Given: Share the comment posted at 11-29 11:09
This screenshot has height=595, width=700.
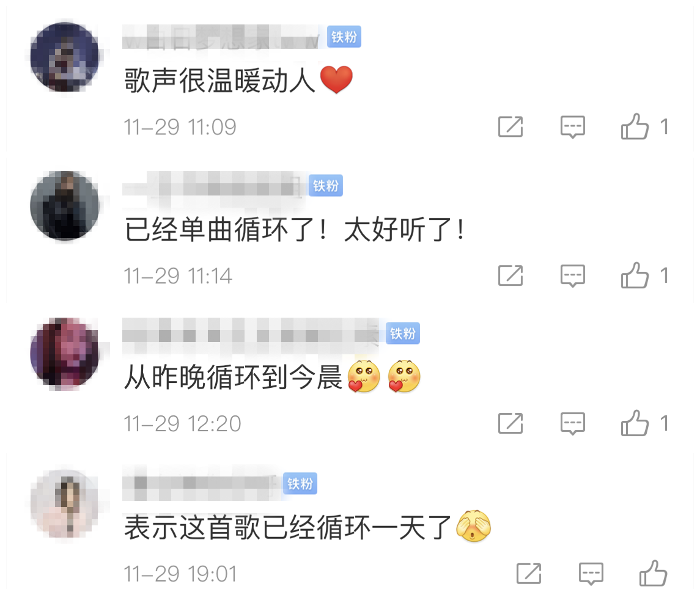Looking at the screenshot, I should click(510, 126).
